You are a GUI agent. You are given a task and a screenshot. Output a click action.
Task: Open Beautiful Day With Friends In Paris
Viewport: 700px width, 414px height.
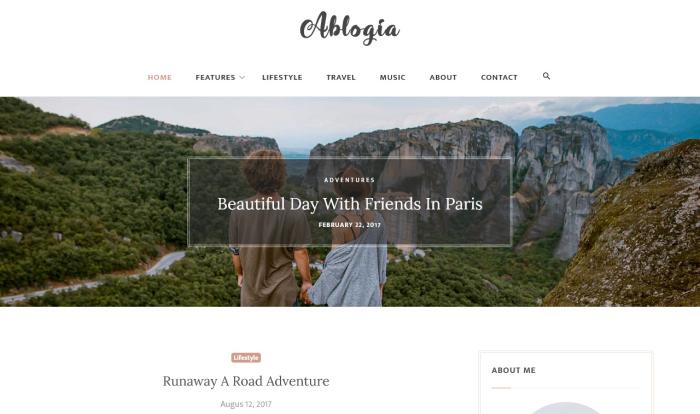(x=350, y=204)
